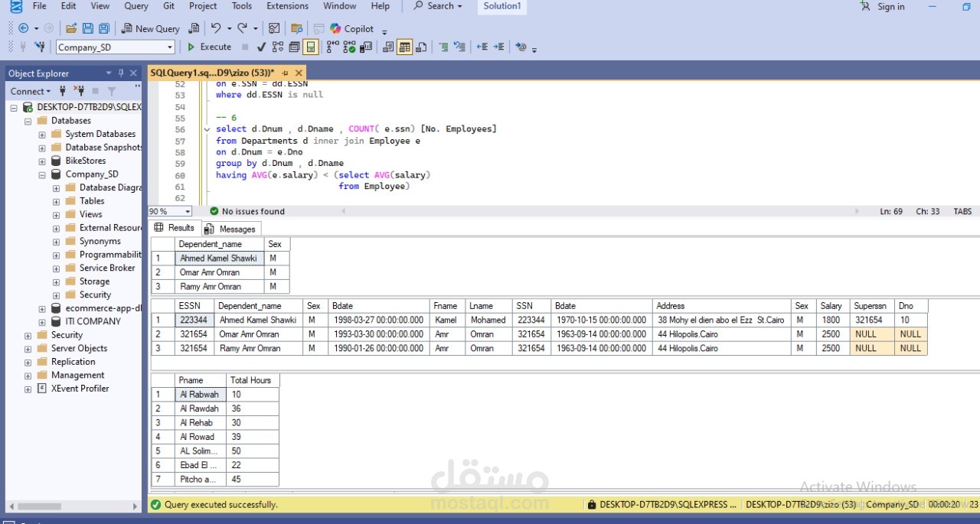This screenshot has width=980, height=524.
Task: Toggle Object Explorer auto-hide pin
Action: tap(120, 73)
